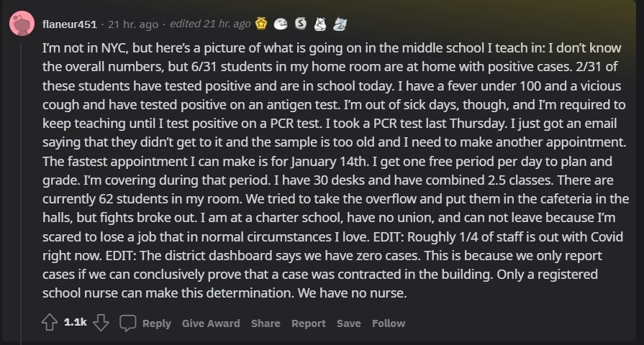Screen dimensions: 644x345
Task: Select the white seal face award icon
Action: [281, 24]
